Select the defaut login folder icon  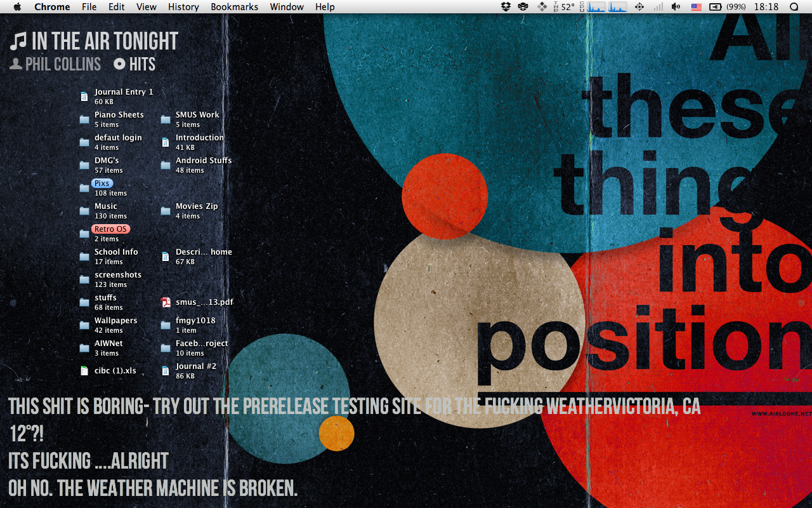click(84, 142)
